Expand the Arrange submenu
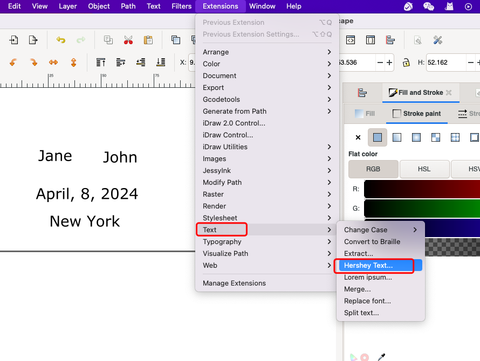The height and width of the screenshot is (361, 480). [267, 52]
